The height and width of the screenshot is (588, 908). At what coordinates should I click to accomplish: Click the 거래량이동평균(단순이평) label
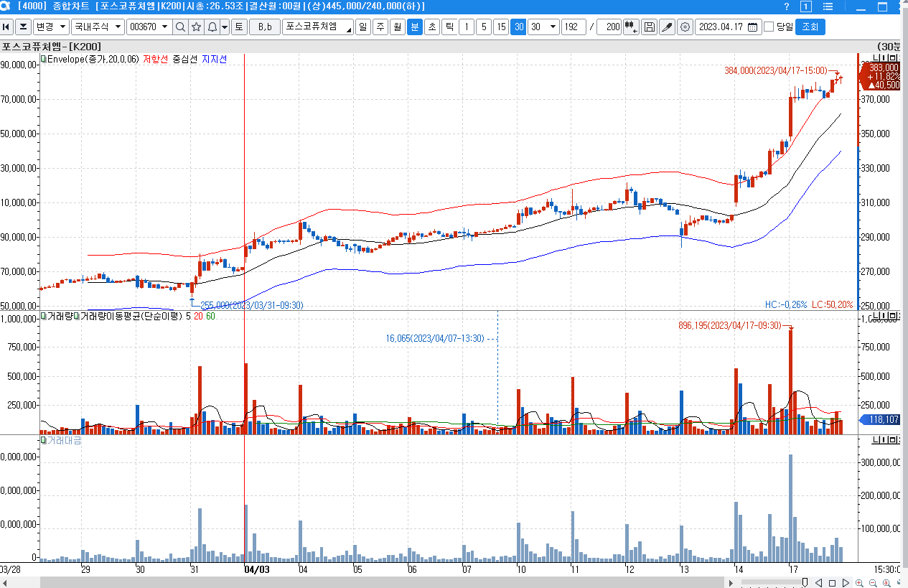tap(131, 316)
